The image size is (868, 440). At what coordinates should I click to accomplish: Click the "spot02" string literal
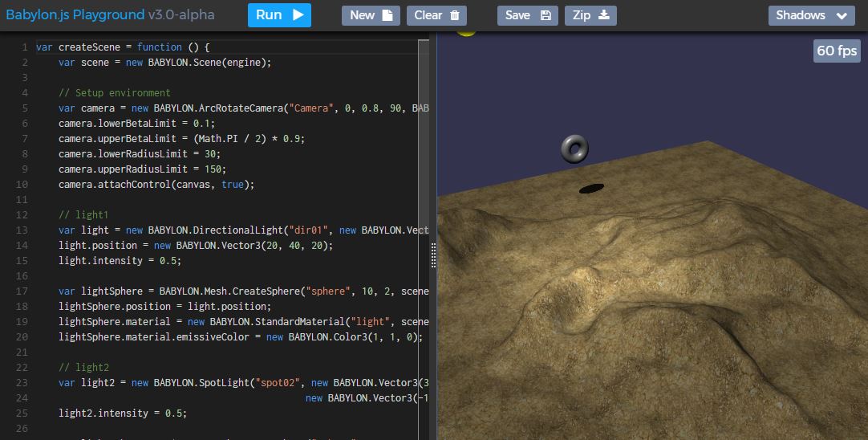click(277, 382)
